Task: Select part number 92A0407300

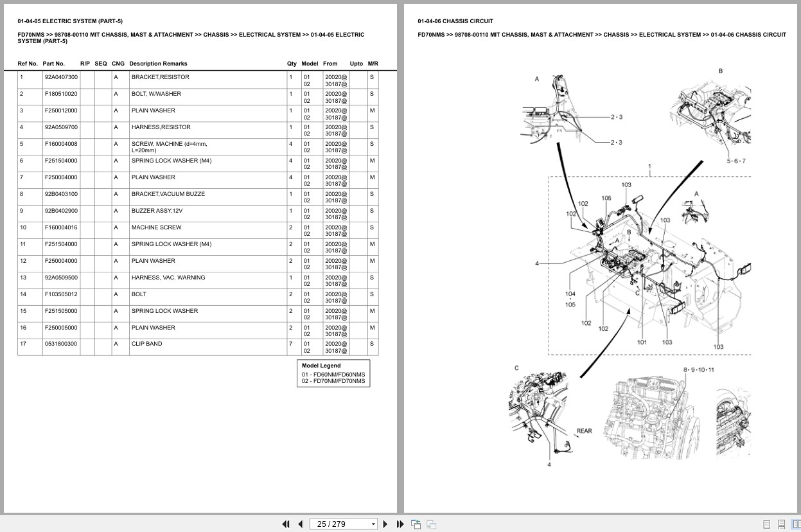Action: [61, 77]
